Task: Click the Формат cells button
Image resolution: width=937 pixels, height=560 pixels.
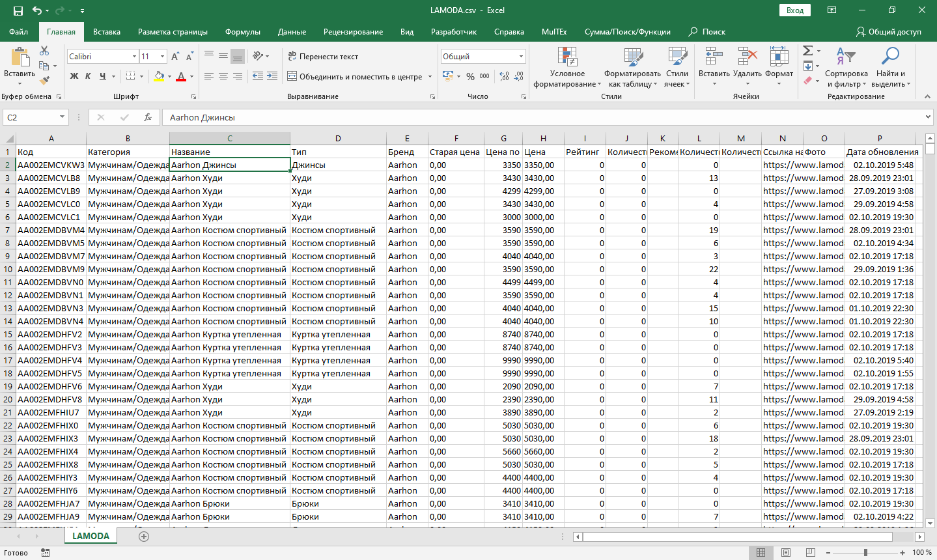Action: (779, 67)
